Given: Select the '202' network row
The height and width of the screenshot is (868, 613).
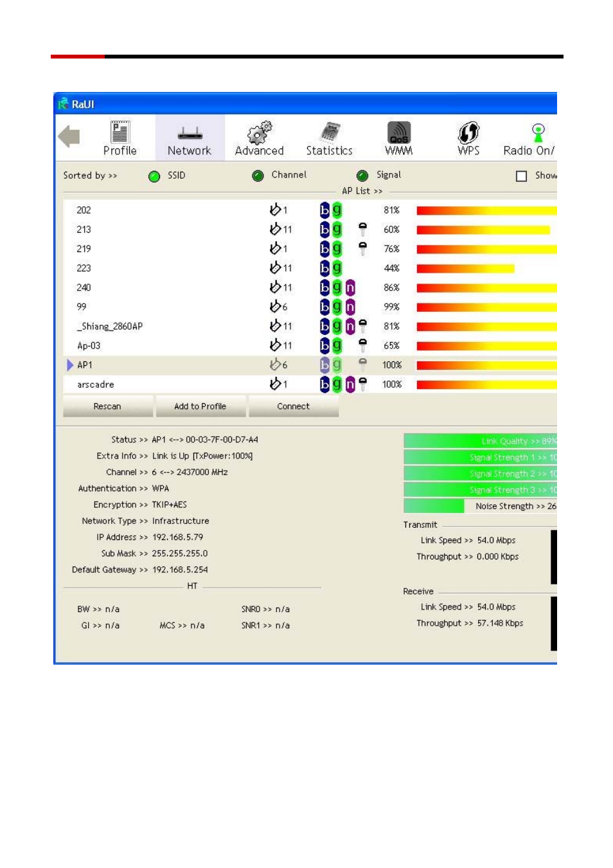Looking at the screenshot, I should (x=310, y=210).
